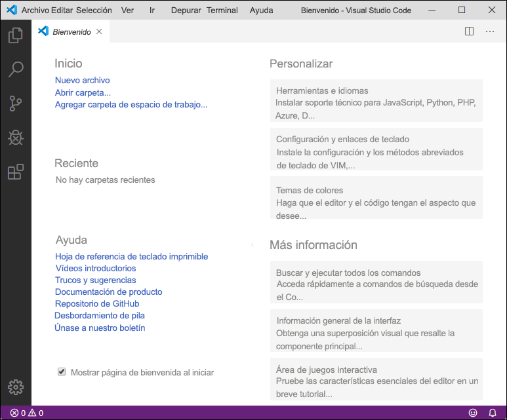Open the Ayuda menu in the menu bar
The height and width of the screenshot is (420, 507).
point(261,10)
